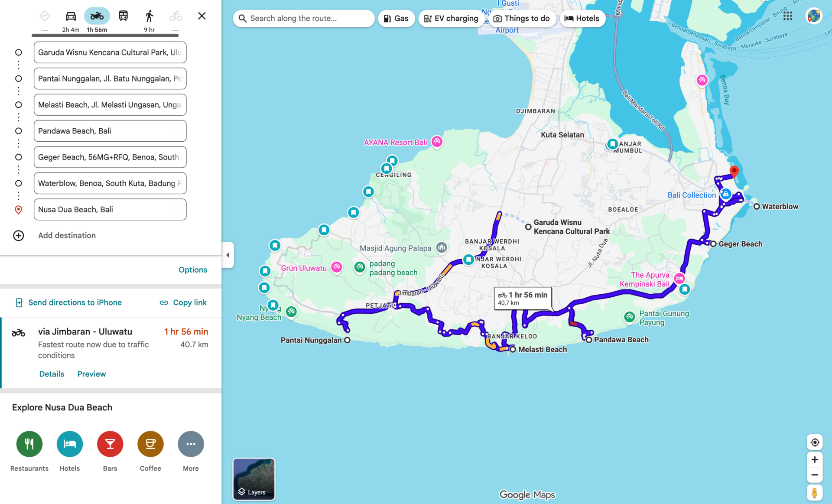
Task: Open the padang padang beach pin
Action: tap(360, 267)
